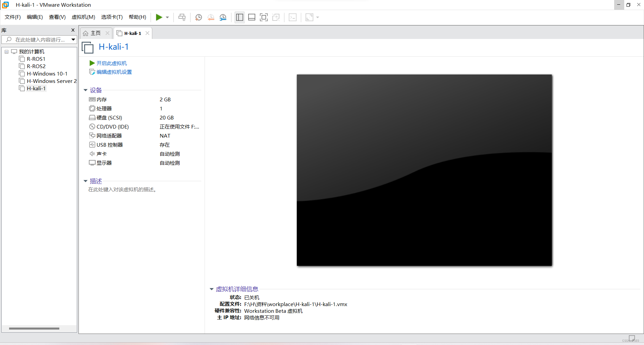Click the message log icon in status bar
This screenshot has height=345, width=644.
(632, 338)
